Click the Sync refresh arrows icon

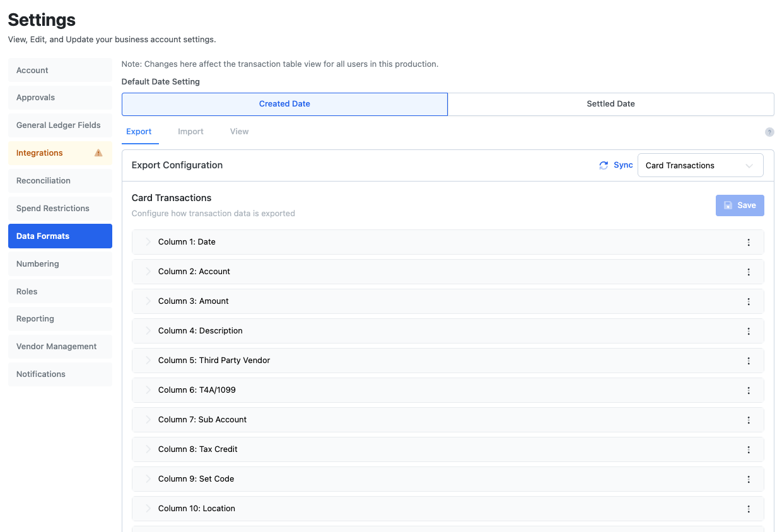[604, 165]
